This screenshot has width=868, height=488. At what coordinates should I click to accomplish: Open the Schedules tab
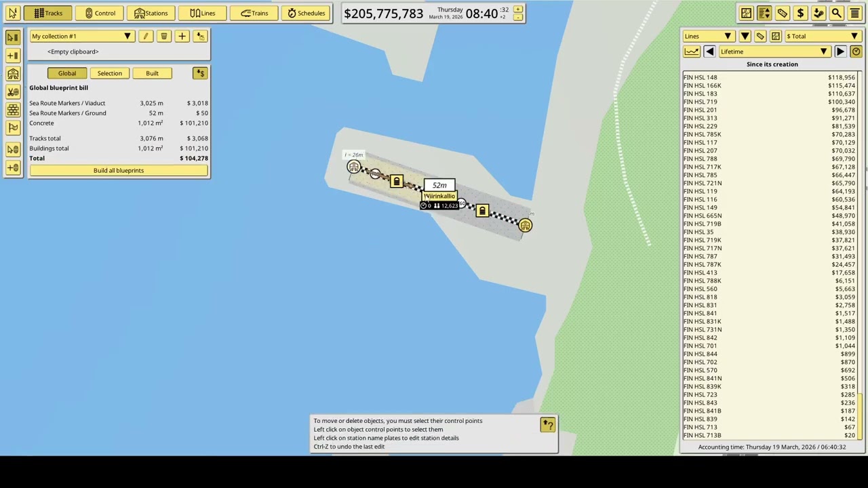coord(306,13)
